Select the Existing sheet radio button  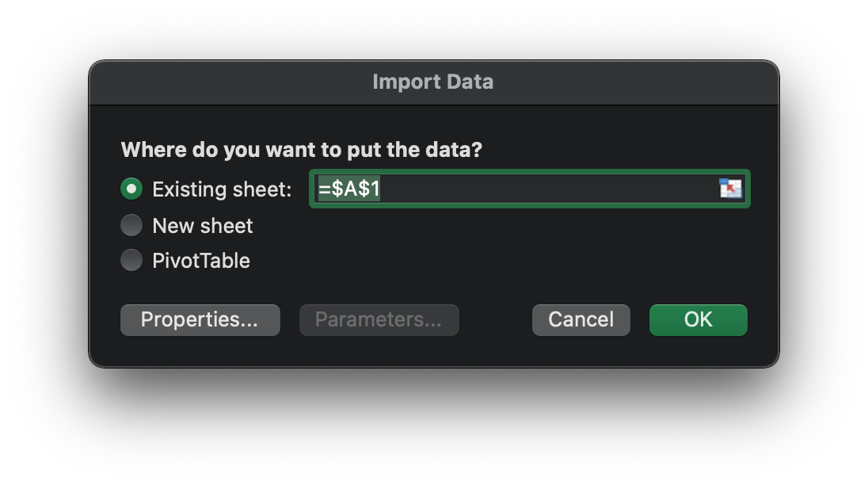click(x=131, y=189)
